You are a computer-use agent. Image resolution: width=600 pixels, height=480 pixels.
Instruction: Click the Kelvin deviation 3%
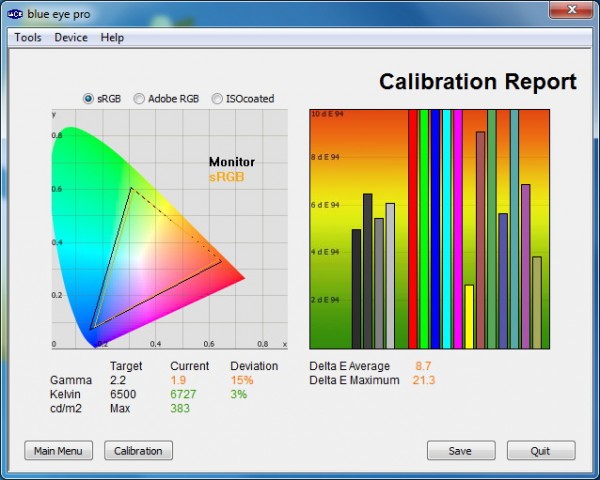point(239,394)
